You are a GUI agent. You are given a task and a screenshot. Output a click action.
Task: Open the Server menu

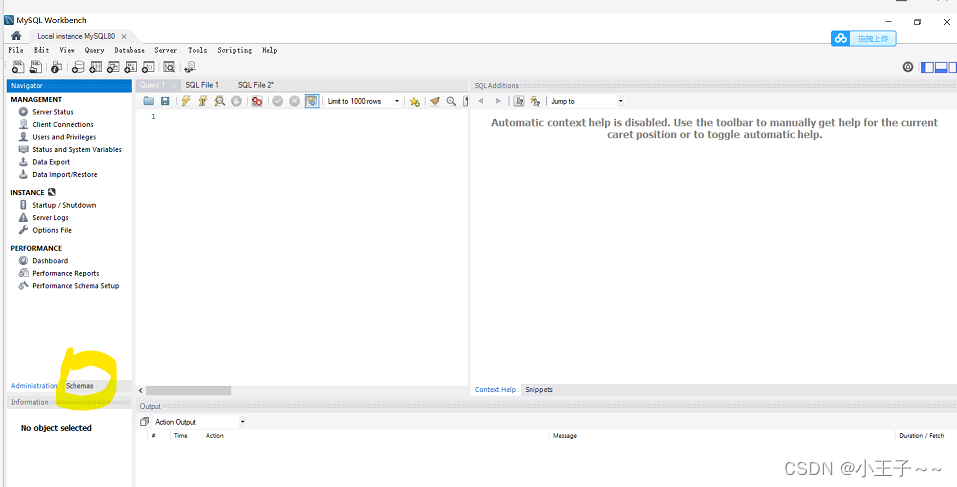[x=165, y=50]
